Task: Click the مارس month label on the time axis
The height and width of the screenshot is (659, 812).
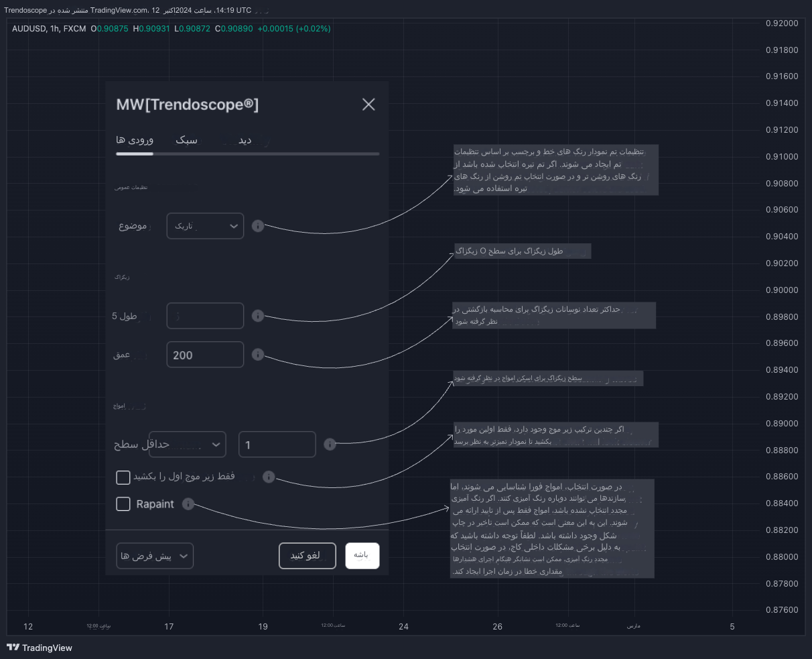Action: point(634,625)
